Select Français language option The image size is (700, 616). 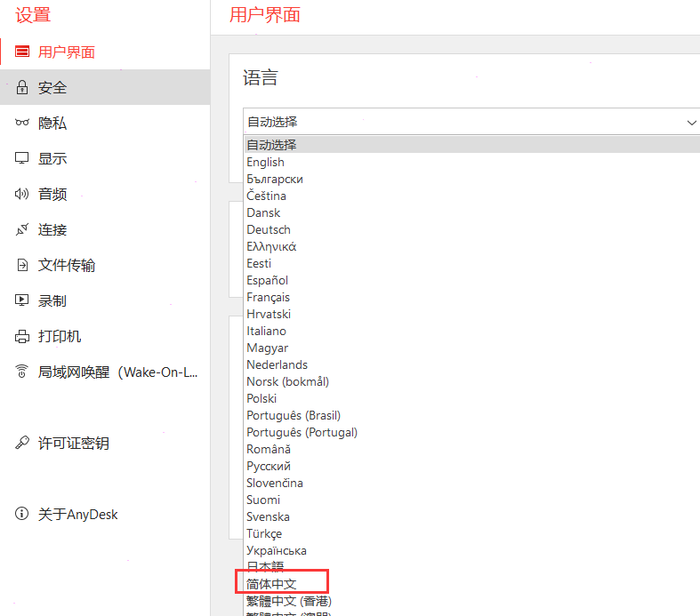[x=472, y=297]
